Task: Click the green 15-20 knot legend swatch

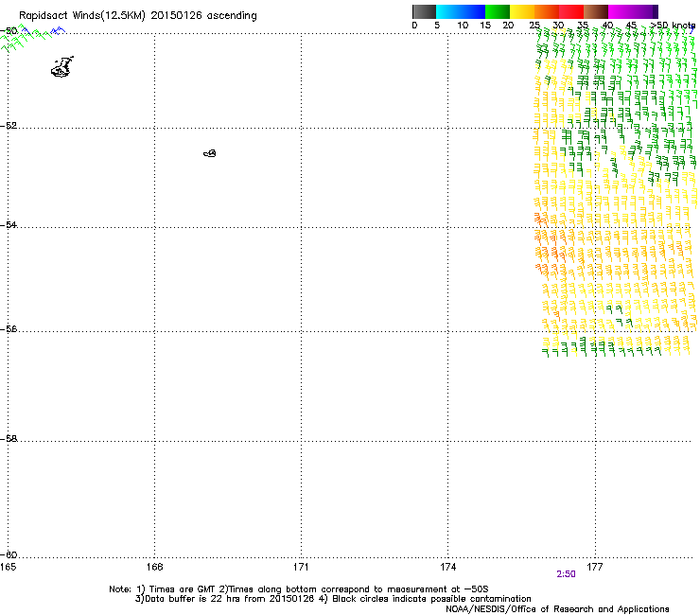Action: point(498,11)
